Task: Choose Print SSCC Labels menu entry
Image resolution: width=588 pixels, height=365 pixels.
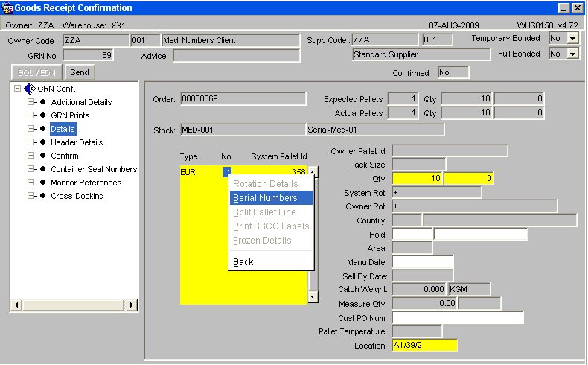Action: pos(271,226)
